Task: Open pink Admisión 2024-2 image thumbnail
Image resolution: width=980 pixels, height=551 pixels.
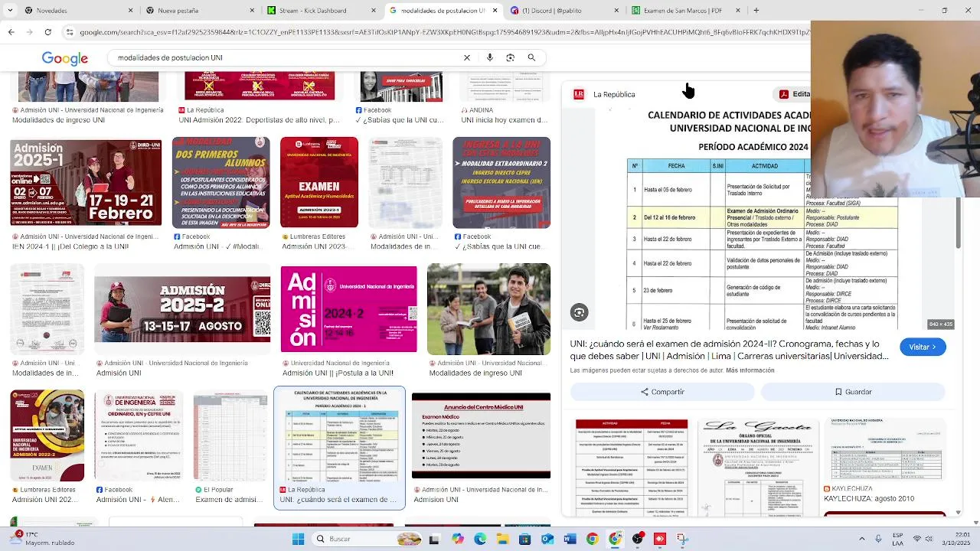Action: pos(349,309)
